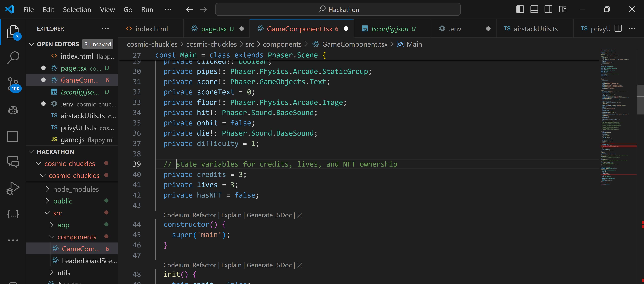The image size is (644, 284).
Task: Toggle primary side bar layout icon
Action: tap(520, 9)
